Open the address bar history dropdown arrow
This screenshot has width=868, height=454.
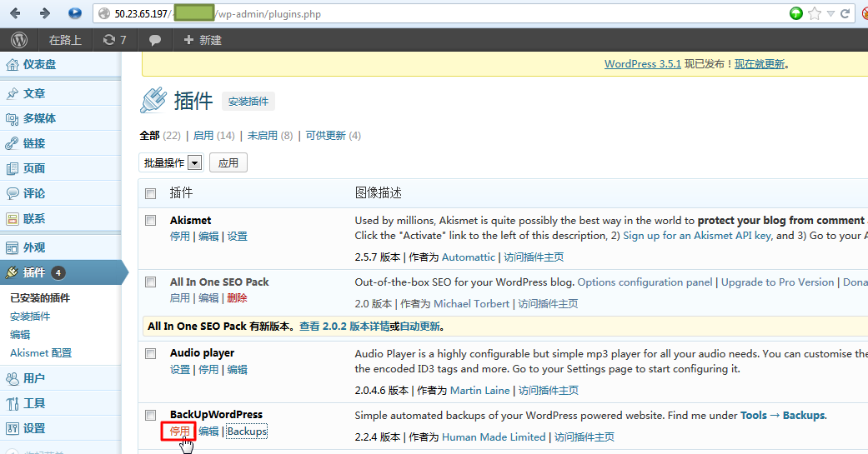830,14
